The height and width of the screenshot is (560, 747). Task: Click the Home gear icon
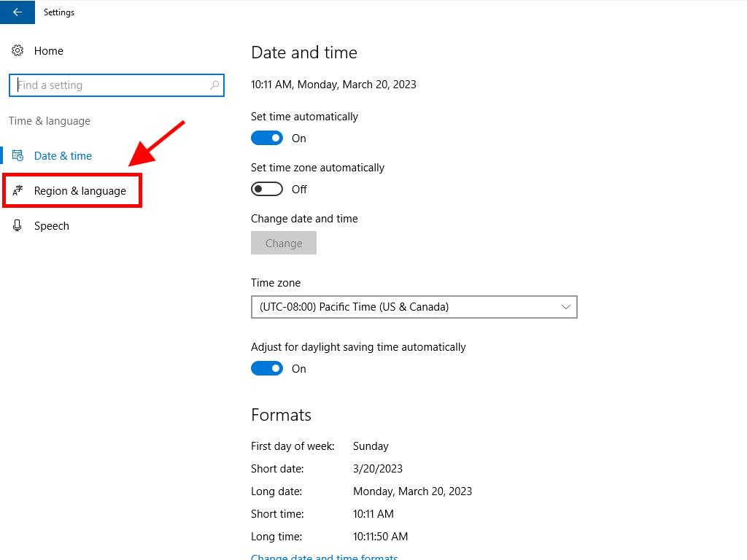point(18,51)
